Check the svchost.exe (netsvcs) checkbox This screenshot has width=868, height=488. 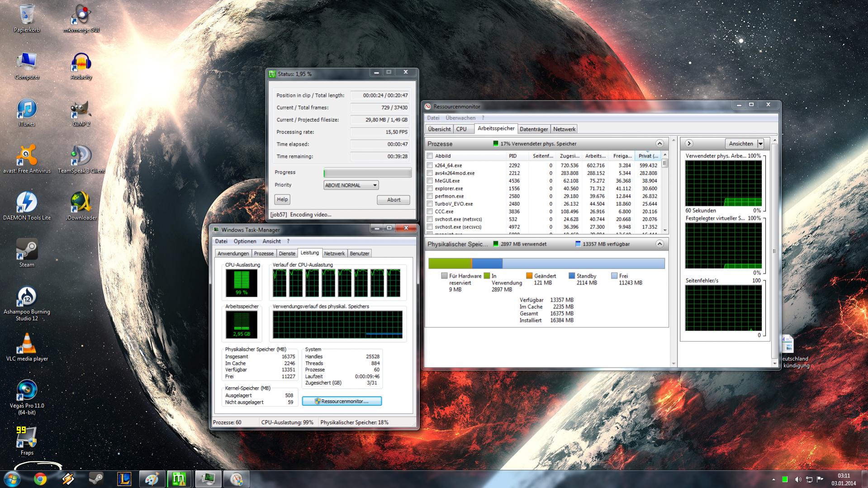pos(430,219)
